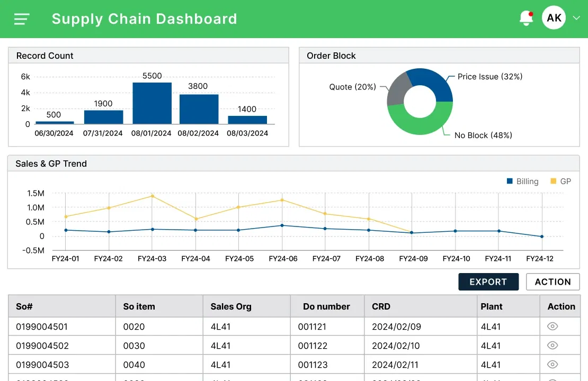View details of order 0199004501
Screen dimensions: 588x381
click(553, 326)
